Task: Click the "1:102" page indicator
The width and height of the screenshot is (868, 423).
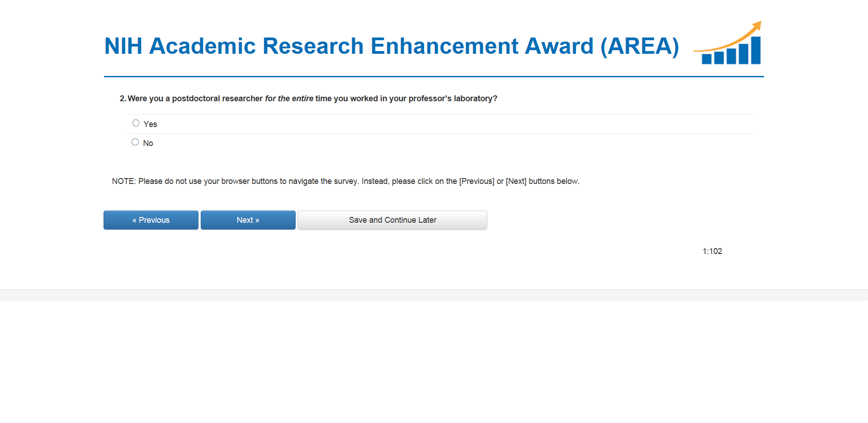Action: 712,251
